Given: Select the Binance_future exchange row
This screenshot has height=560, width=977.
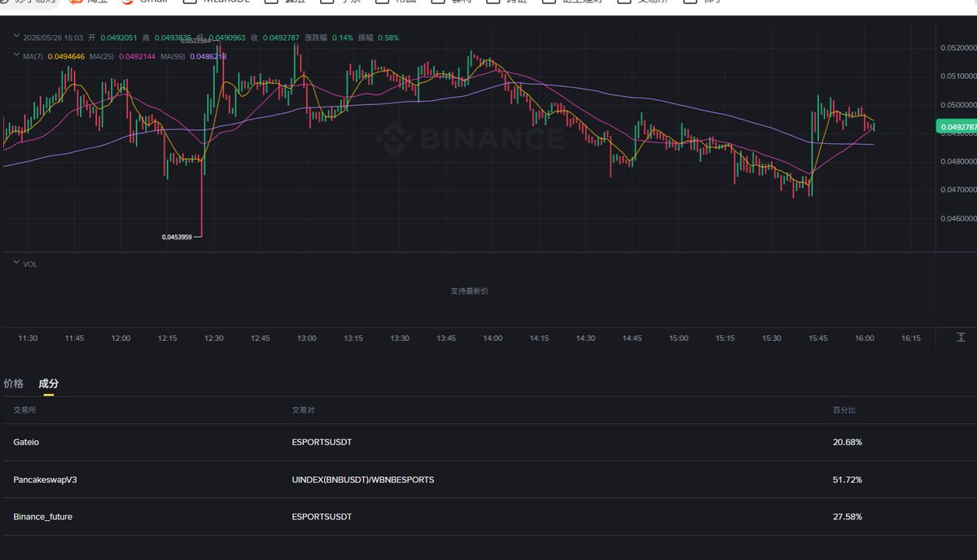Looking at the screenshot, I should pyautogui.click(x=488, y=516).
